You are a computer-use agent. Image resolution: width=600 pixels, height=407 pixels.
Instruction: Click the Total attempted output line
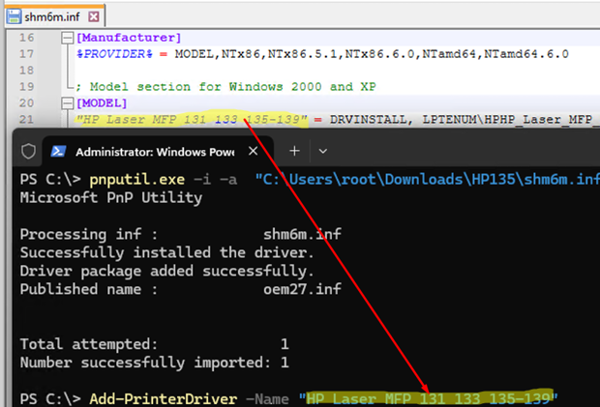[154, 344]
